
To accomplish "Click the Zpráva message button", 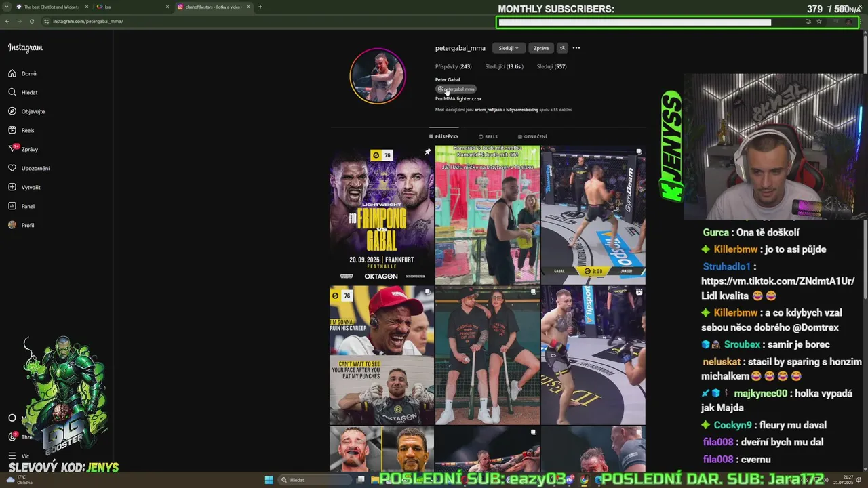I will coord(541,48).
